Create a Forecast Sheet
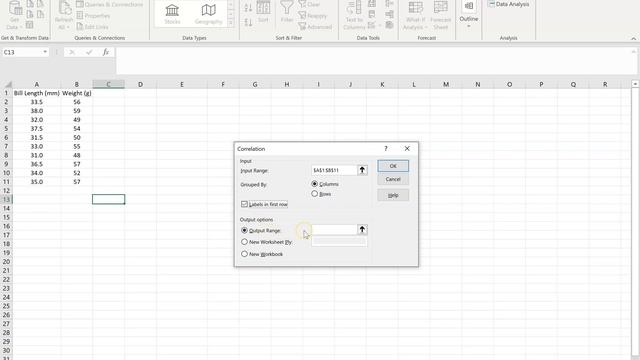The height and width of the screenshot is (360, 640). point(440,15)
